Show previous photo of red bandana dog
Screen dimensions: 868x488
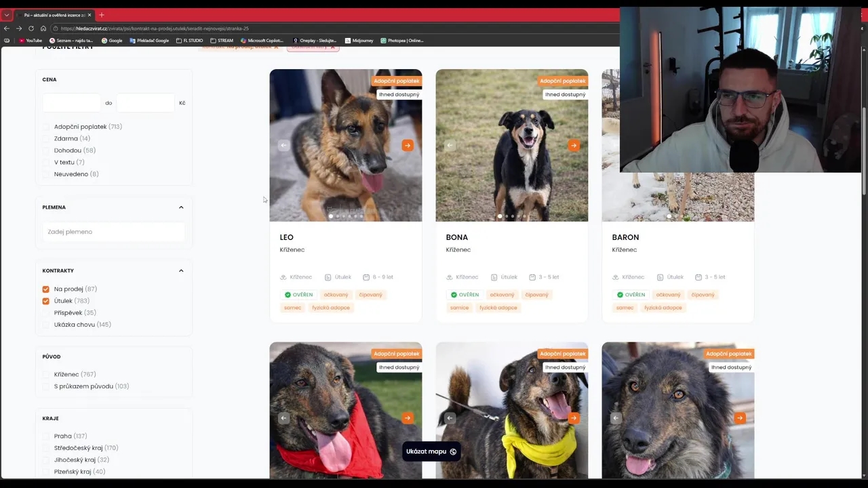[284, 418]
